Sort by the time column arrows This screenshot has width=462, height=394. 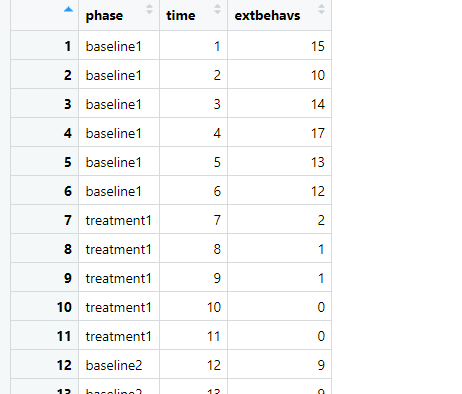(217, 9)
